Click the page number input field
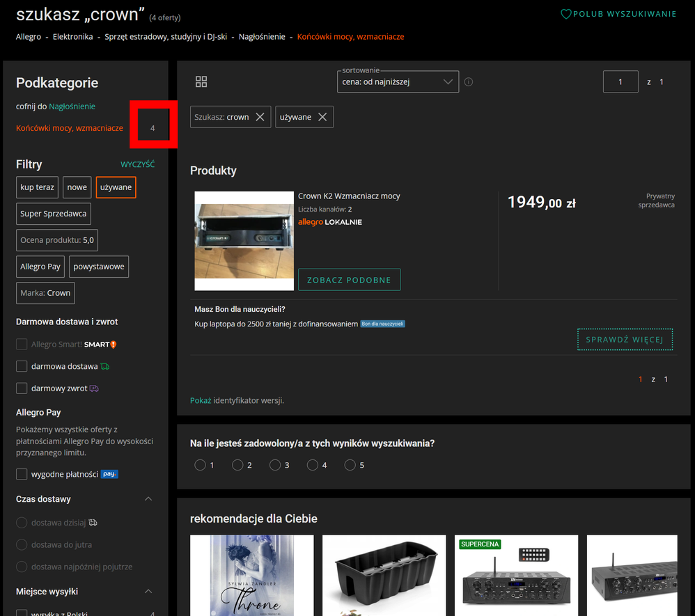695x616 pixels. tap(620, 82)
